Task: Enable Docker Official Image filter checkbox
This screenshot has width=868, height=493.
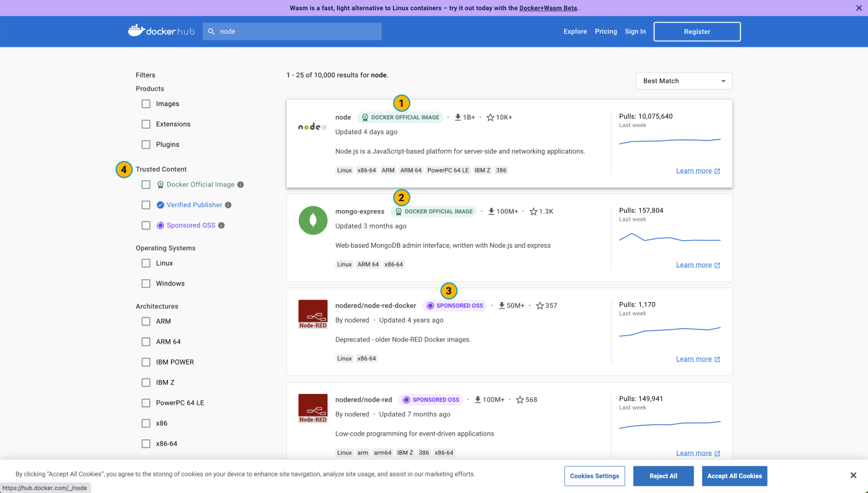Action: [x=146, y=185]
